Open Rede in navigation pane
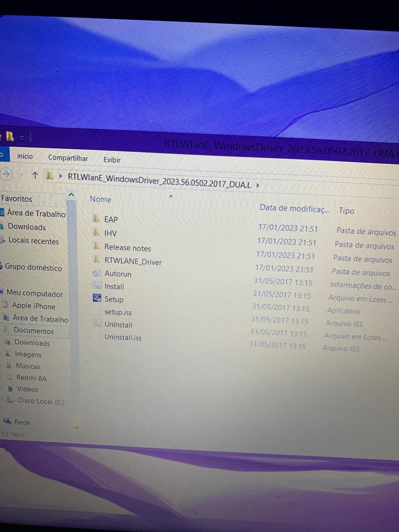This screenshot has height=532, width=399. pos(22,422)
